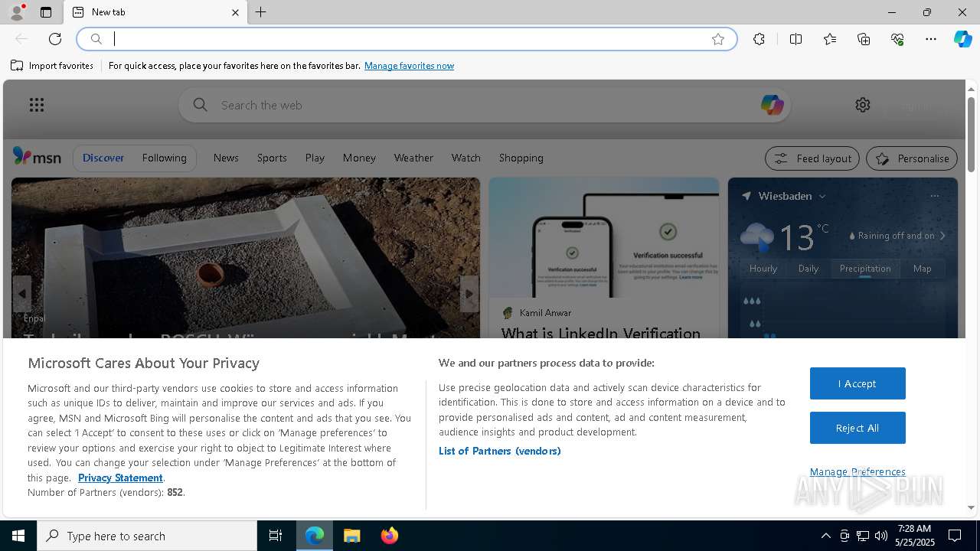Show next carousel story
The width and height of the screenshot is (980, 551).
(x=469, y=294)
